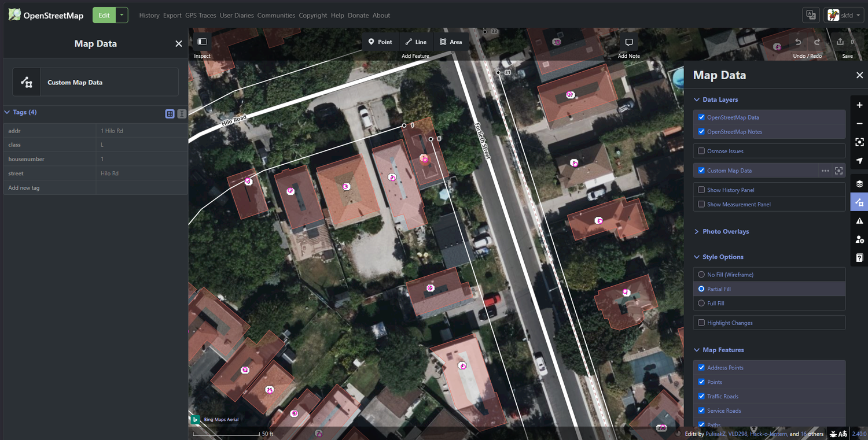
Task: Enable Osmose Issues layer
Action: 701,151
